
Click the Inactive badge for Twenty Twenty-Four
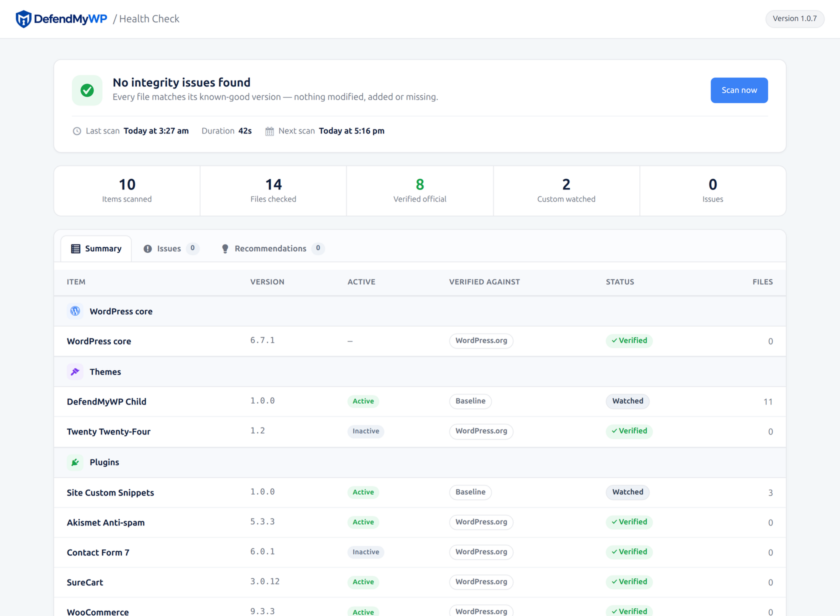coord(365,431)
